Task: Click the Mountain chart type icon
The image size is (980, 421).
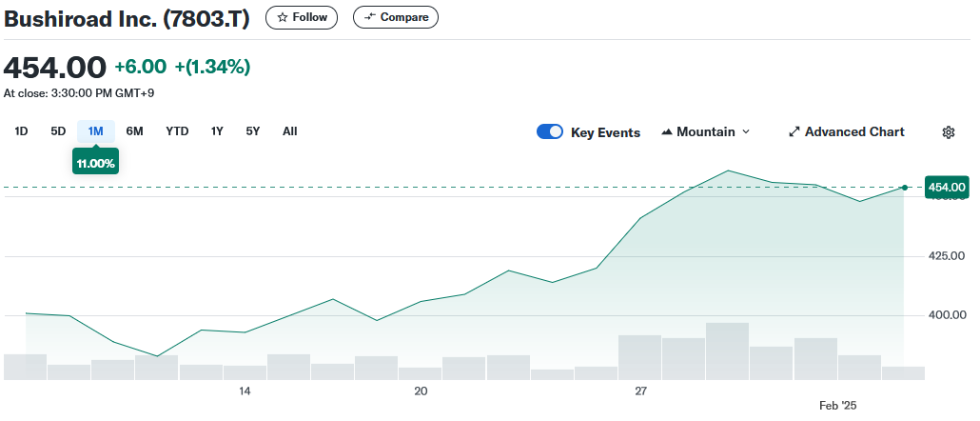Action: coord(666,132)
